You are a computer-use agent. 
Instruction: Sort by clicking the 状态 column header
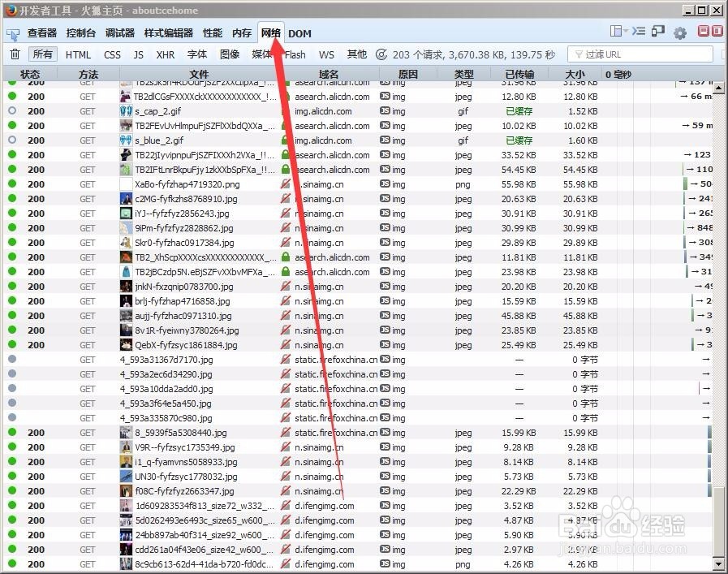click(x=30, y=74)
